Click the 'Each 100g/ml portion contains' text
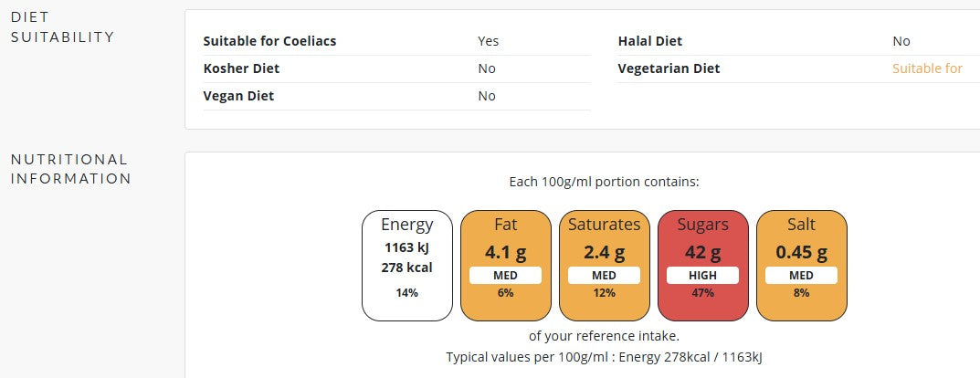The height and width of the screenshot is (378, 980). coord(604,183)
